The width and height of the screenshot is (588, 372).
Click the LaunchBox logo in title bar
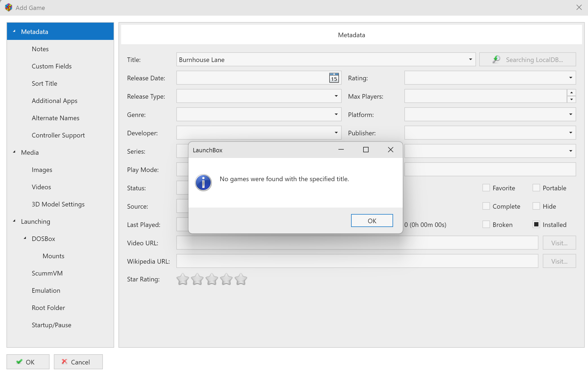(x=9, y=8)
